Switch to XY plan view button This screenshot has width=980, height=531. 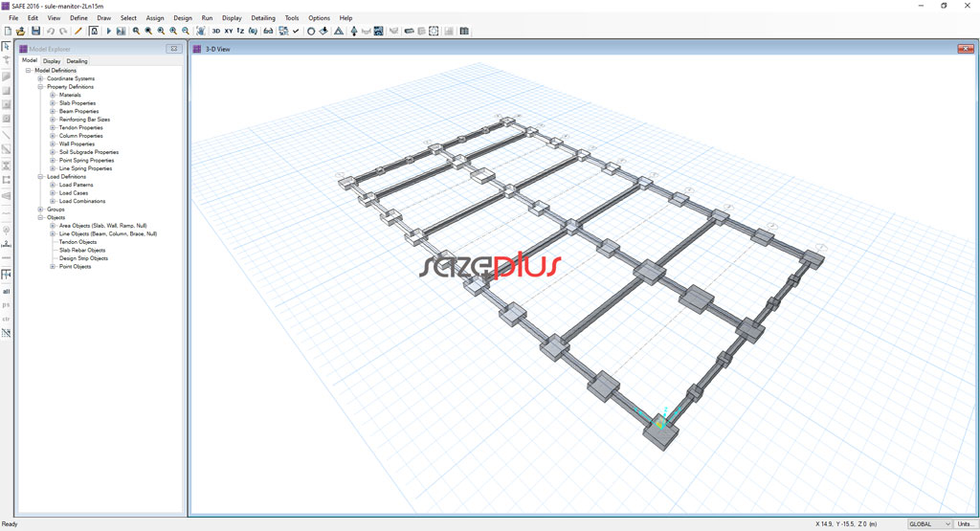tap(229, 31)
